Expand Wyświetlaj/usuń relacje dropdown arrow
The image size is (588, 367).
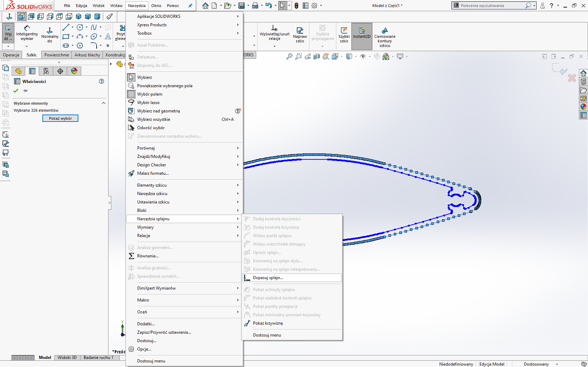274,46
